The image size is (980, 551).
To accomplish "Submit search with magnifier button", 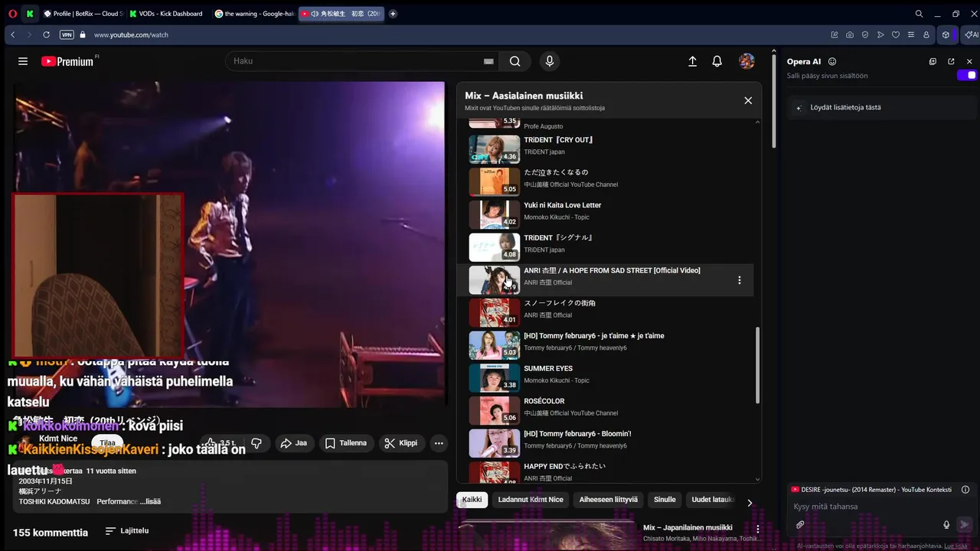I will pyautogui.click(x=515, y=61).
